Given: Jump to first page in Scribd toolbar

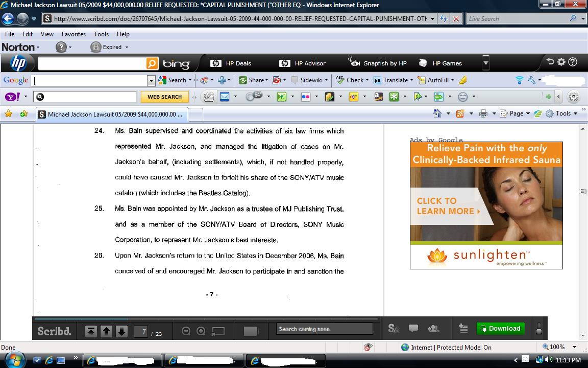Looking at the screenshot, I should click(91, 331).
